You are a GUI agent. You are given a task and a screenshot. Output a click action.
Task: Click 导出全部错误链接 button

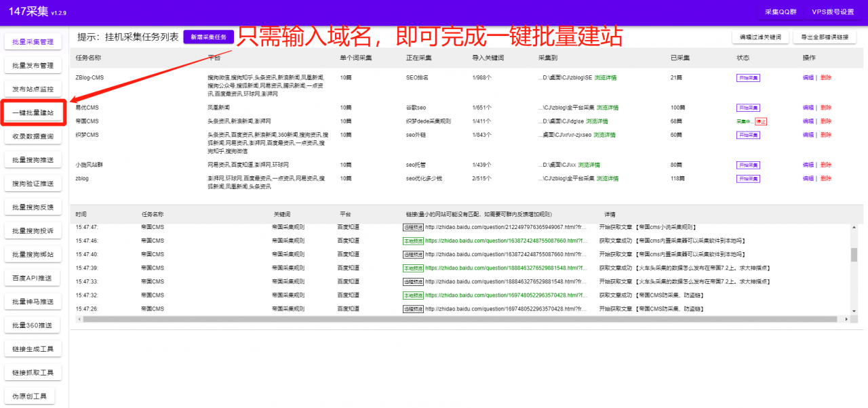click(825, 37)
